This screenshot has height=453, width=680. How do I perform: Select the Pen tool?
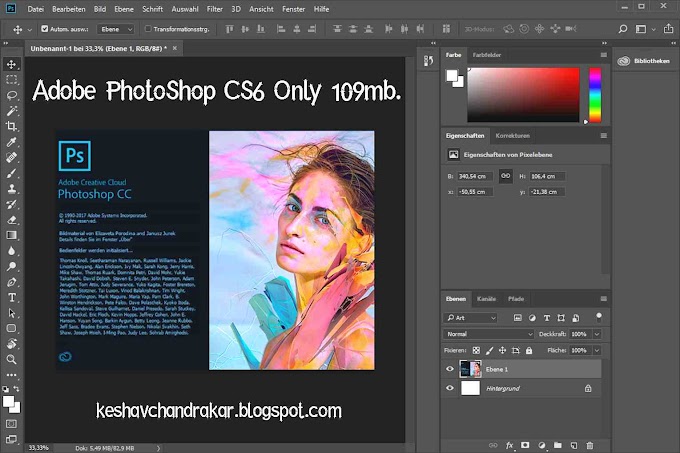tap(12, 282)
